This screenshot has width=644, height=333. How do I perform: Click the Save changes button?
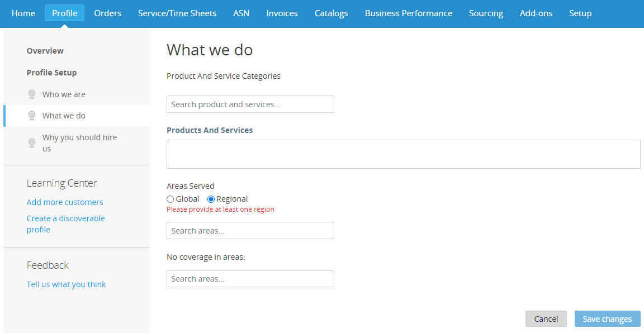607,319
